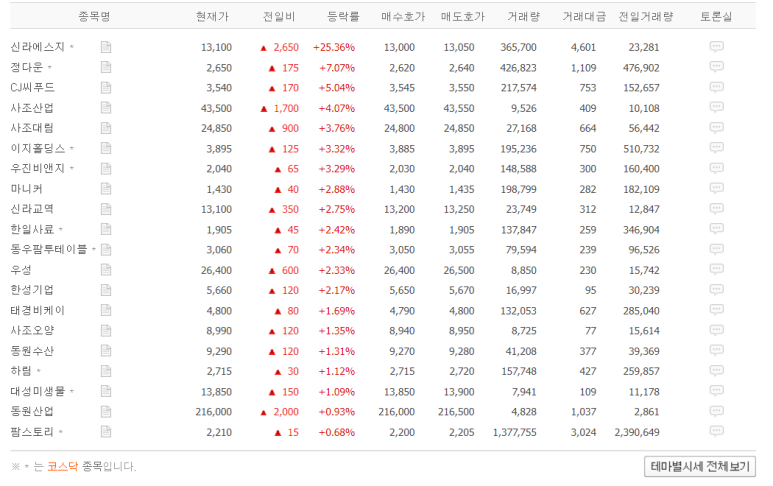
Task: Open discussion room icon for 마니커
Action: pos(716,188)
